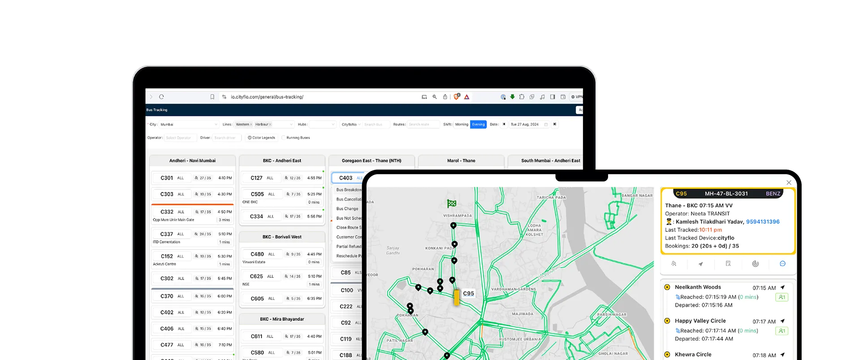Click the green flag marker near Vishrampada
The image size is (868, 360).
point(451,204)
